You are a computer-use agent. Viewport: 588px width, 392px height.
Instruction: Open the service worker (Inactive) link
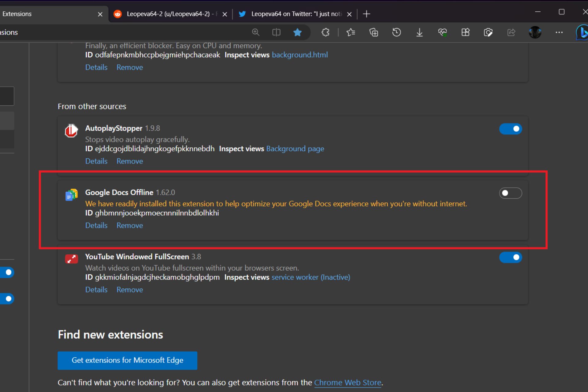[x=311, y=277]
